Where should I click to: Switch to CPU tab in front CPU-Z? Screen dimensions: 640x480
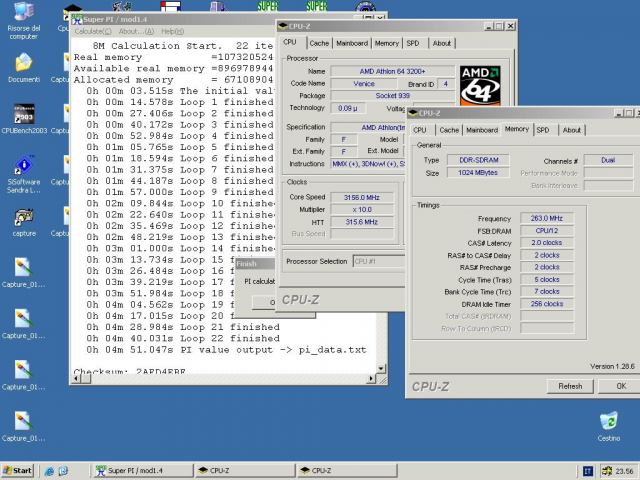click(x=420, y=130)
